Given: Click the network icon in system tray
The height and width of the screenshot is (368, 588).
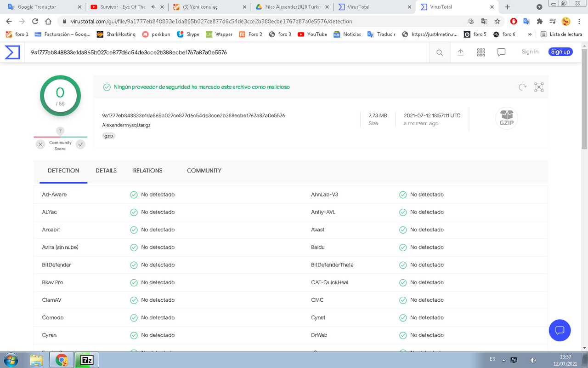Looking at the screenshot, I should click(x=514, y=360).
